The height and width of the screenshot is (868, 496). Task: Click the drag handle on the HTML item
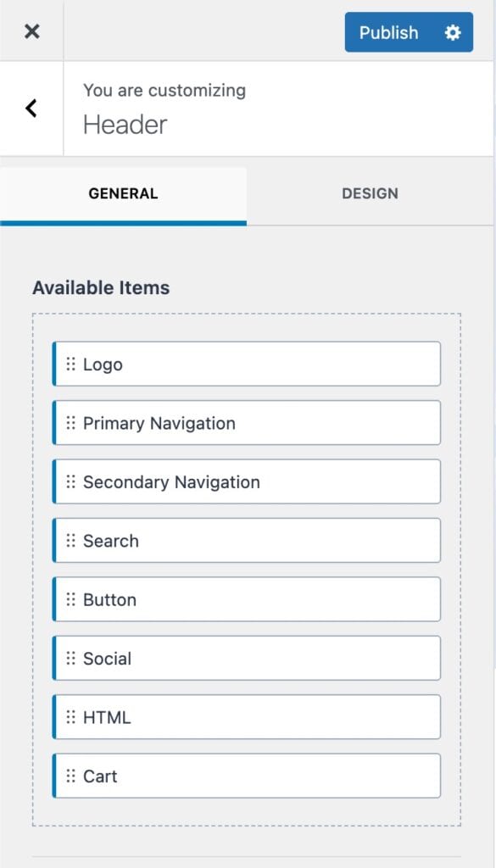tap(72, 716)
